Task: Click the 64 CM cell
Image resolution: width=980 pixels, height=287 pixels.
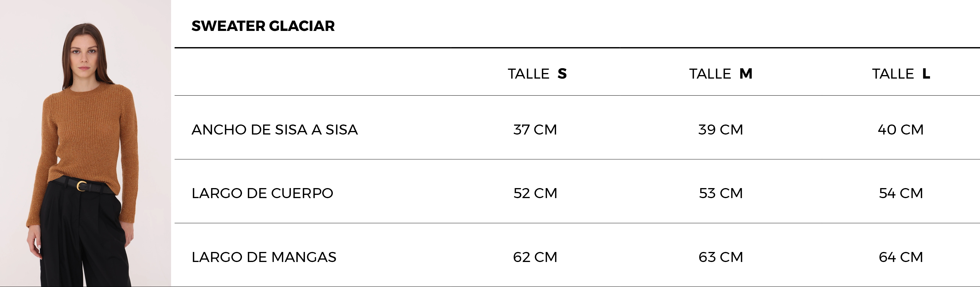Action: (x=901, y=257)
